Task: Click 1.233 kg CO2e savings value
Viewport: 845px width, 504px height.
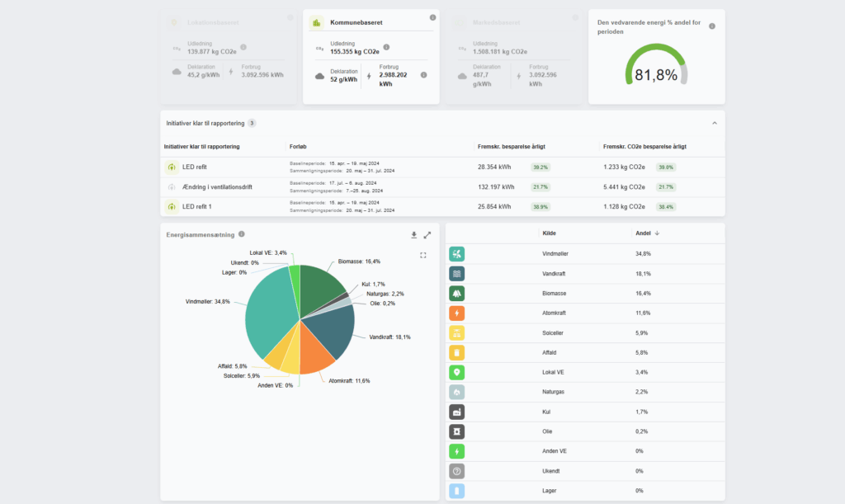Action: [624, 167]
